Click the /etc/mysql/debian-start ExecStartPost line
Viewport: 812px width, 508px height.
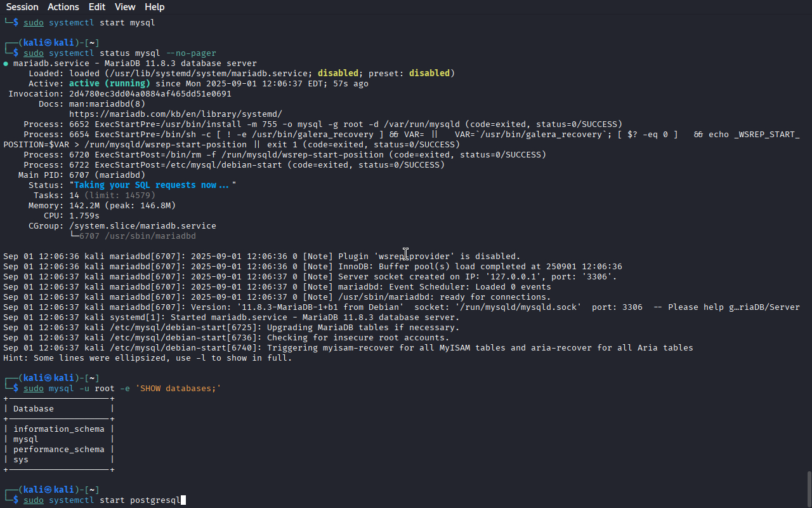[x=234, y=165]
